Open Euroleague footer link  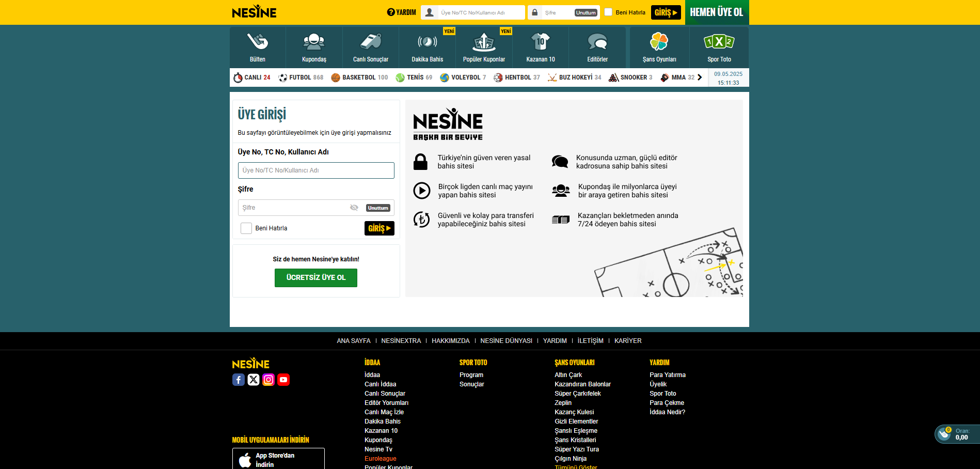381,459
